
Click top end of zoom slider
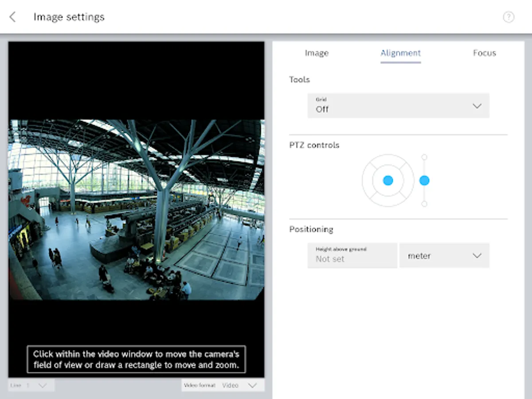pos(424,157)
